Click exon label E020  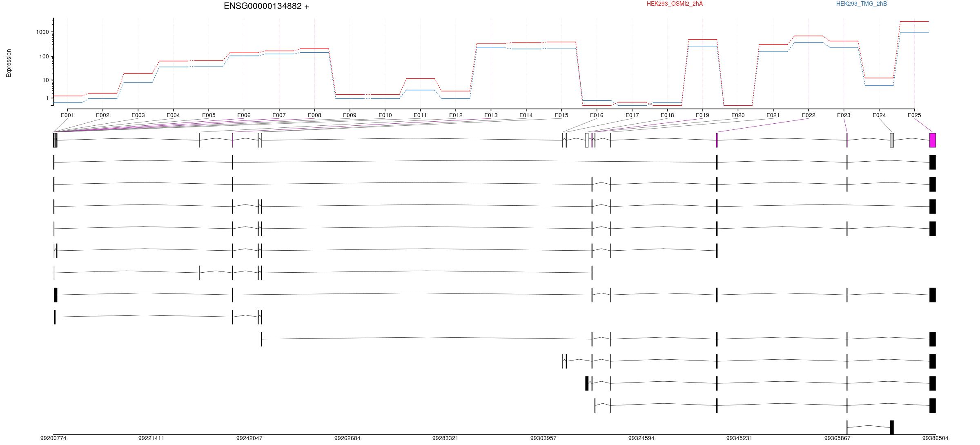[738, 115]
